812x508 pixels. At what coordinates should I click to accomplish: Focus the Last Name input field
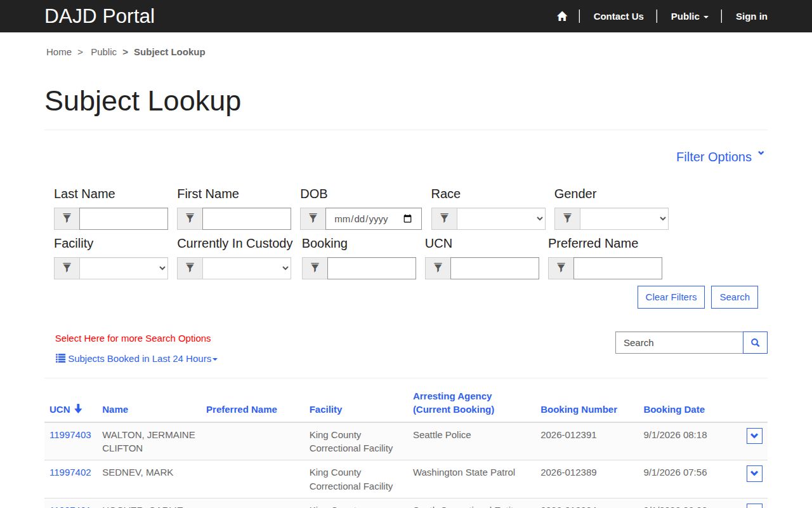click(x=124, y=218)
